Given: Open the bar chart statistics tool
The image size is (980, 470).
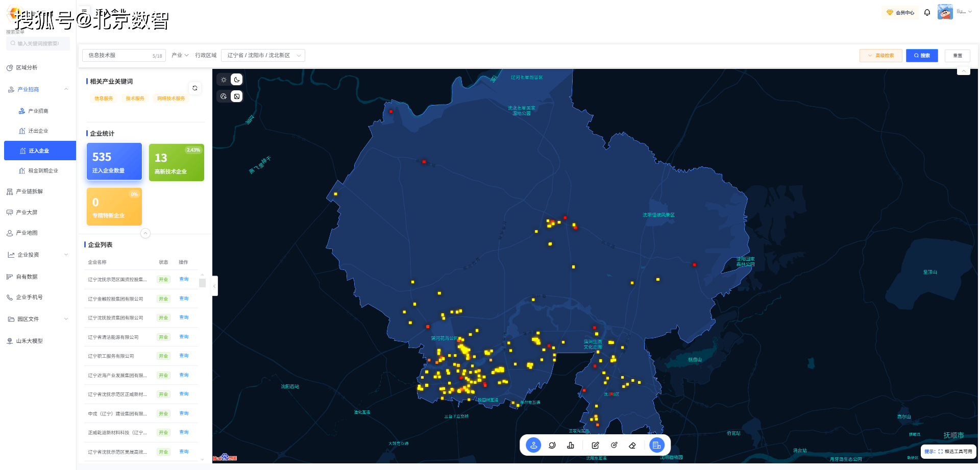Looking at the screenshot, I should coord(571,445).
